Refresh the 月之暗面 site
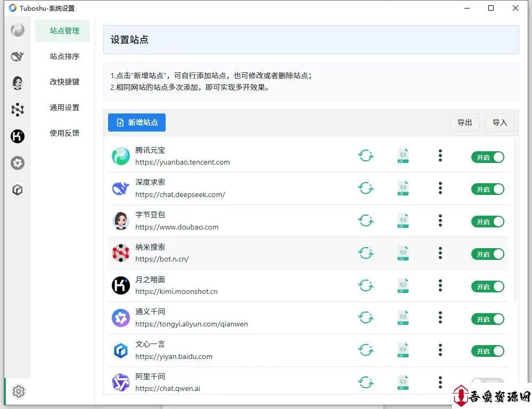The width and height of the screenshot is (532, 409). click(366, 285)
